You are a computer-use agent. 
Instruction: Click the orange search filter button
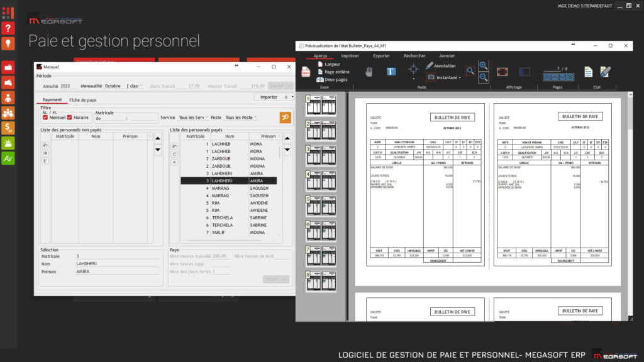point(285,118)
